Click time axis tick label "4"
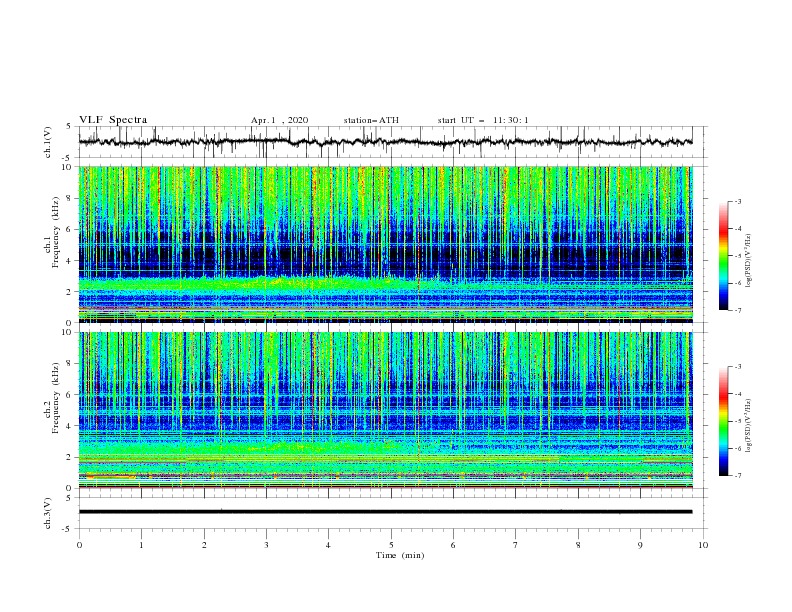Image resolution: width=792 pixels, height=612 pixels. pos(329,545)
